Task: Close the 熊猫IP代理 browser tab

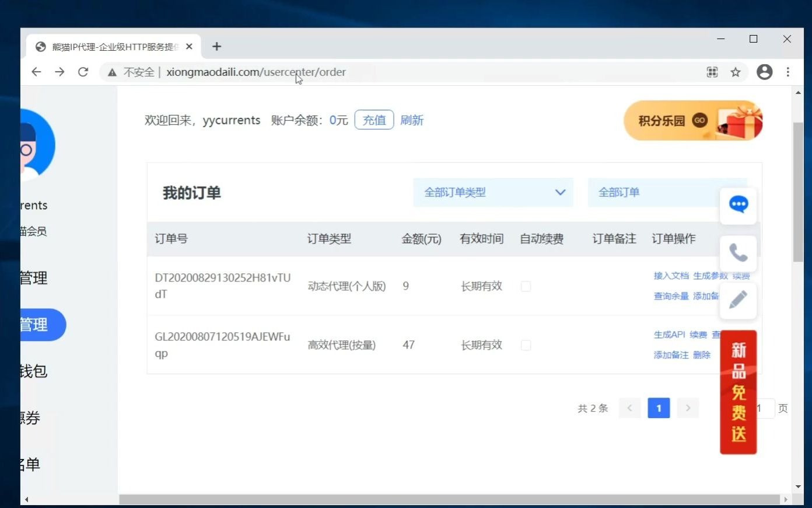Action: pos(189,47)
